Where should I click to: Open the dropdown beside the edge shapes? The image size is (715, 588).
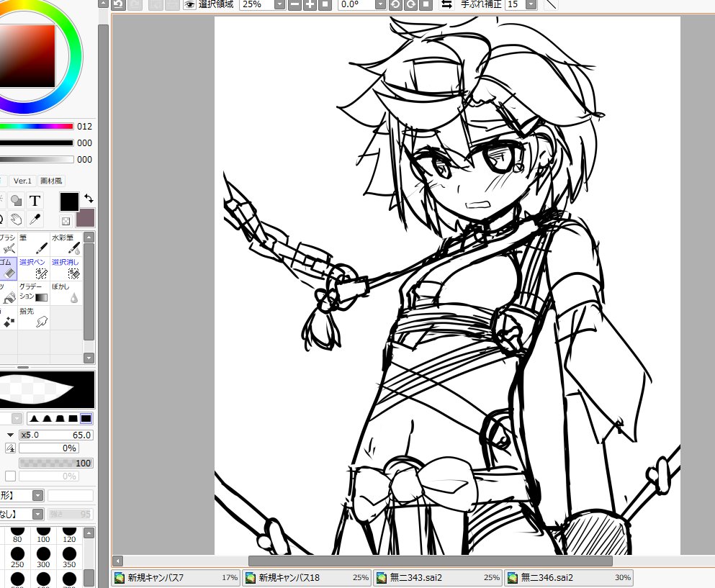point(17,418)
